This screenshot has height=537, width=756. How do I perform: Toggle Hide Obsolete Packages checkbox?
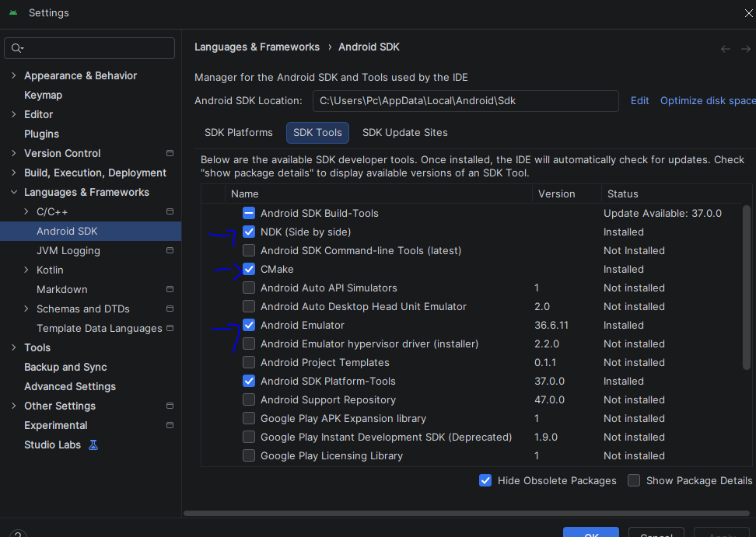click(485, 480)
